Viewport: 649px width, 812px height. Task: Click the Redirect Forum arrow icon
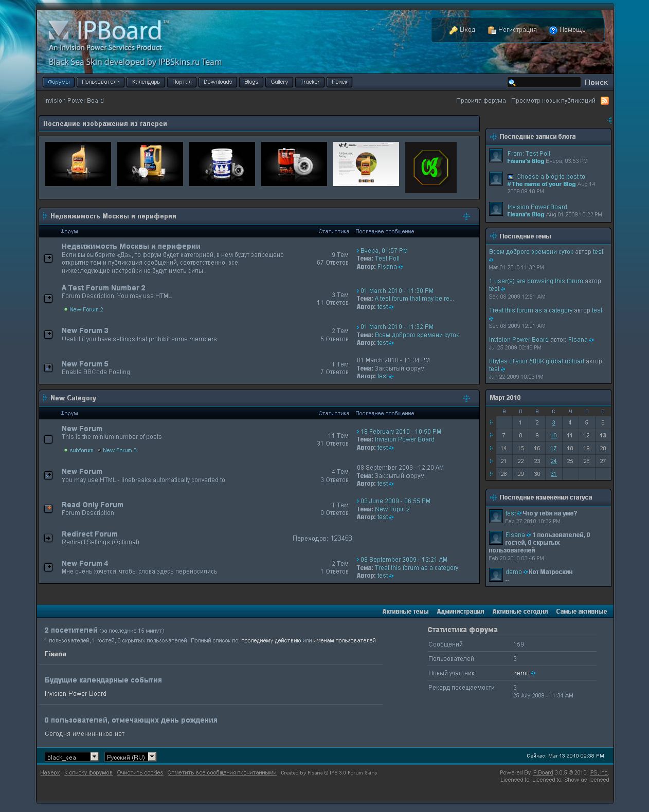(48, 538)
